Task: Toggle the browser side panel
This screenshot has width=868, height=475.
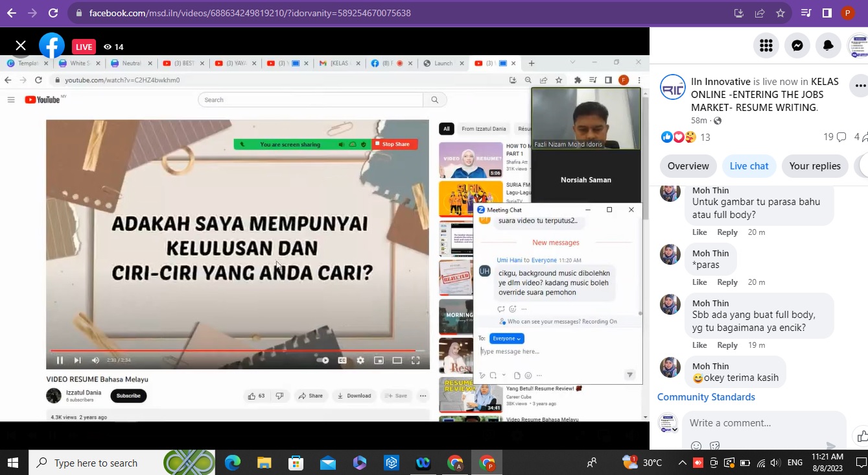Action: pyautogui.click(x=827, y=13)
